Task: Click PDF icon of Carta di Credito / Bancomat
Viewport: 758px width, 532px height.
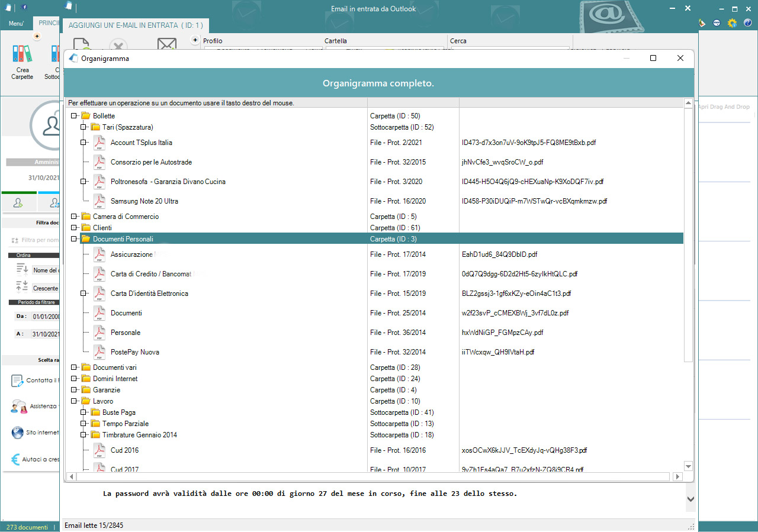Action: pyautogui.click(x=99, y=274)
